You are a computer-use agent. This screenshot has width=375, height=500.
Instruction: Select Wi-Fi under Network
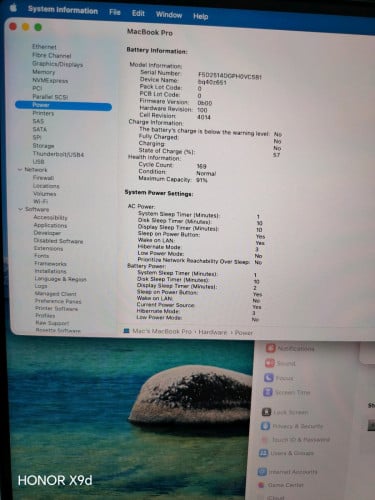click(x=40, y=201)
